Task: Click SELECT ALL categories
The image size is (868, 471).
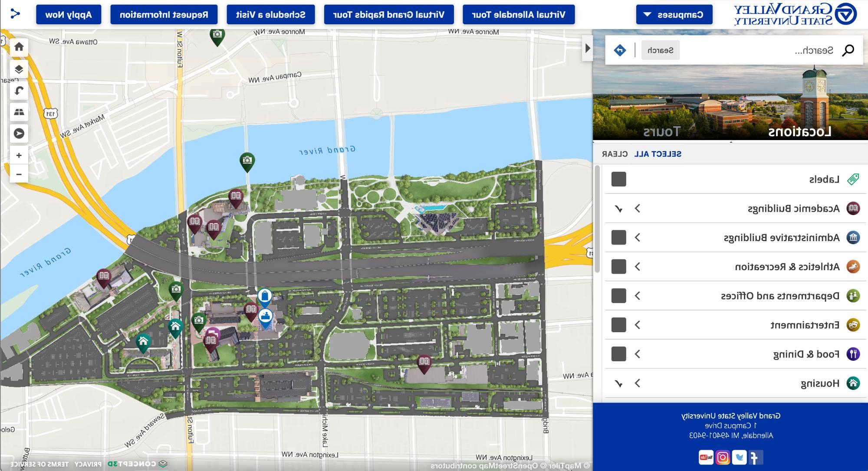Action: 658,154
